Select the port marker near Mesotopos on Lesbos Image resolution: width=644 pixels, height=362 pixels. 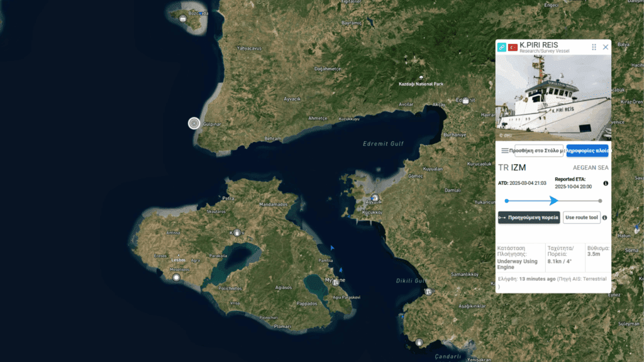(x=177, y=277)
